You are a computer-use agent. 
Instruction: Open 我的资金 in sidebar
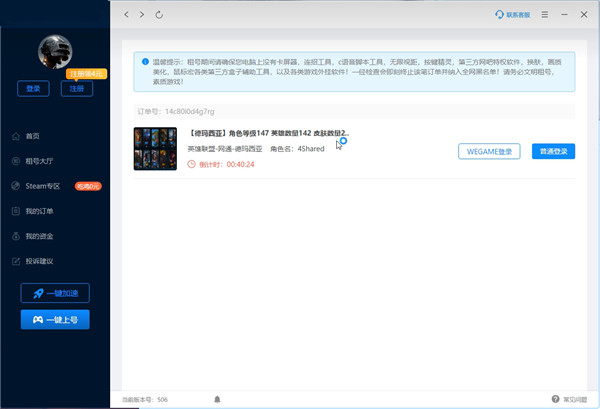[x=39, y=236]
